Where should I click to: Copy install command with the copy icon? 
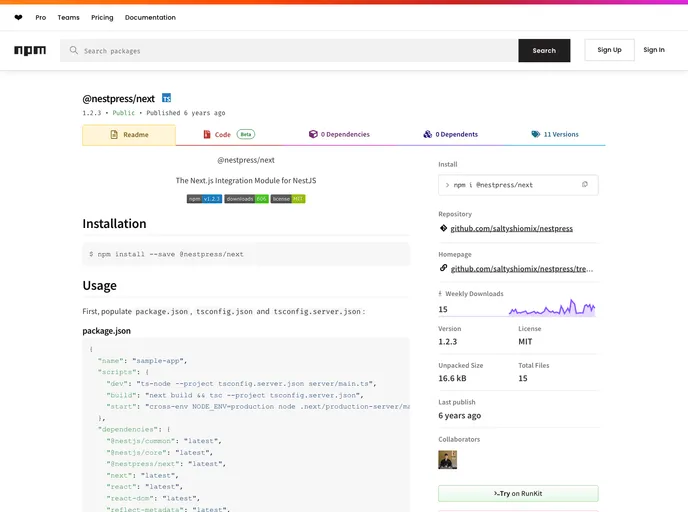584,184
